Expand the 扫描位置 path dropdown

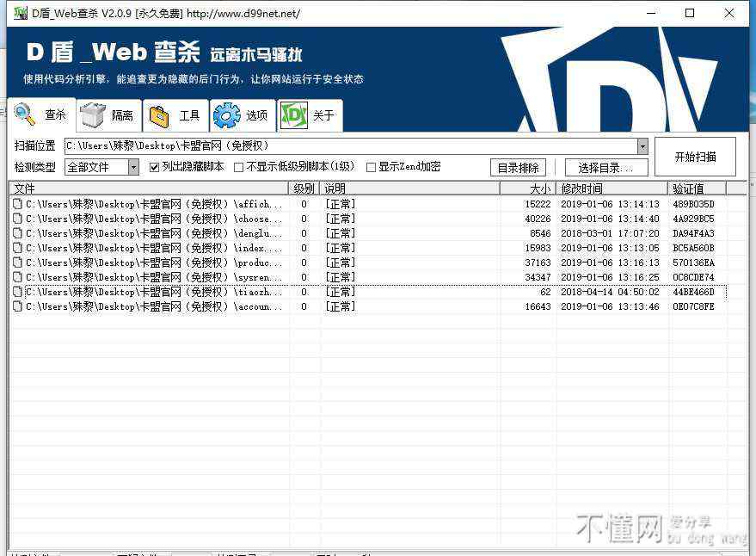[x=642, y=146]
